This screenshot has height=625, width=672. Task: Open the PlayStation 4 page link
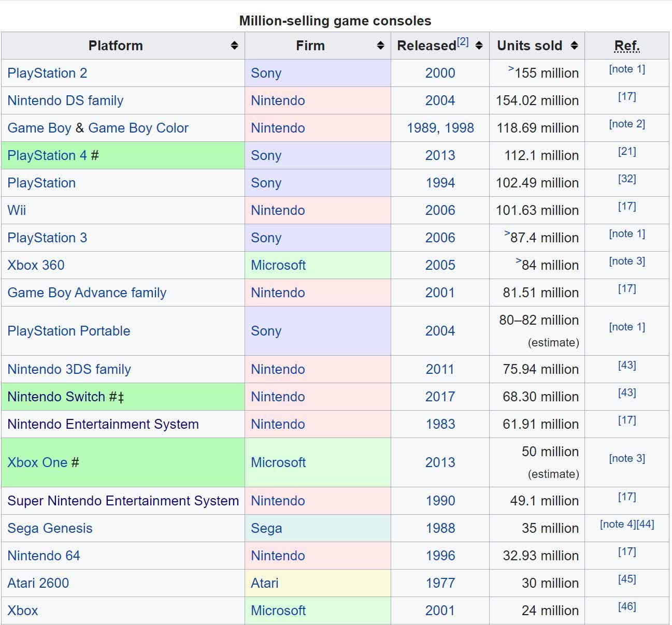[x=47, y=155]
